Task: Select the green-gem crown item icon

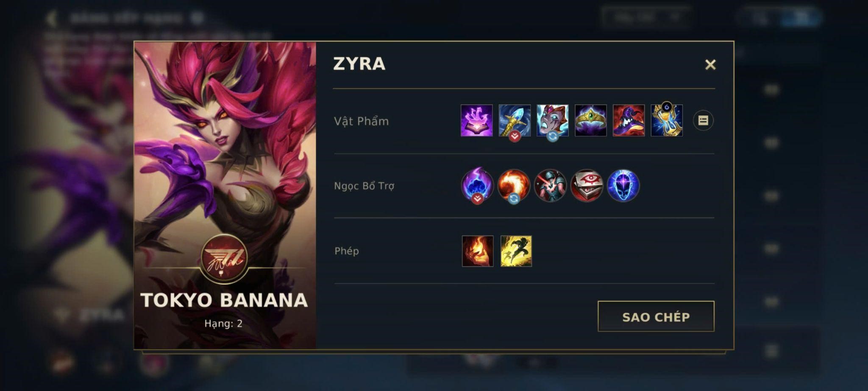Action: pyautogui.click(x=591, y=120)
